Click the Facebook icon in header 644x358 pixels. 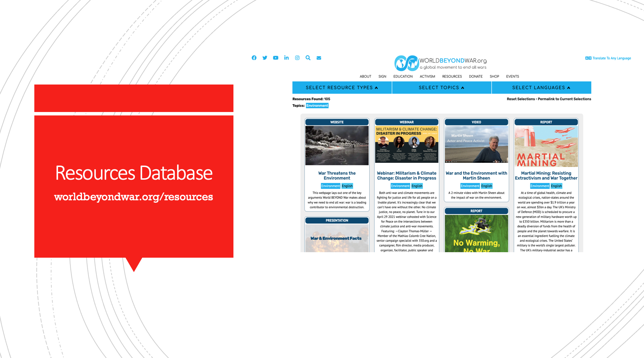click(254, 58)
